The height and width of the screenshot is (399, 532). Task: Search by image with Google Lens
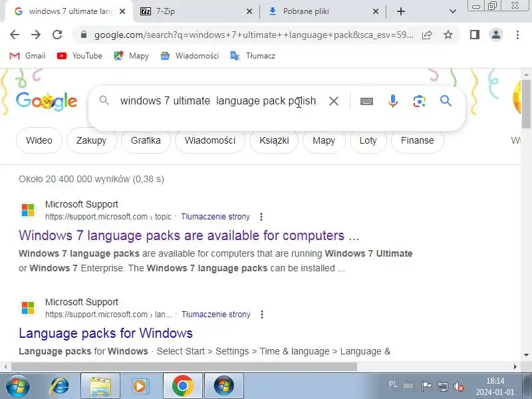point(420,101)
